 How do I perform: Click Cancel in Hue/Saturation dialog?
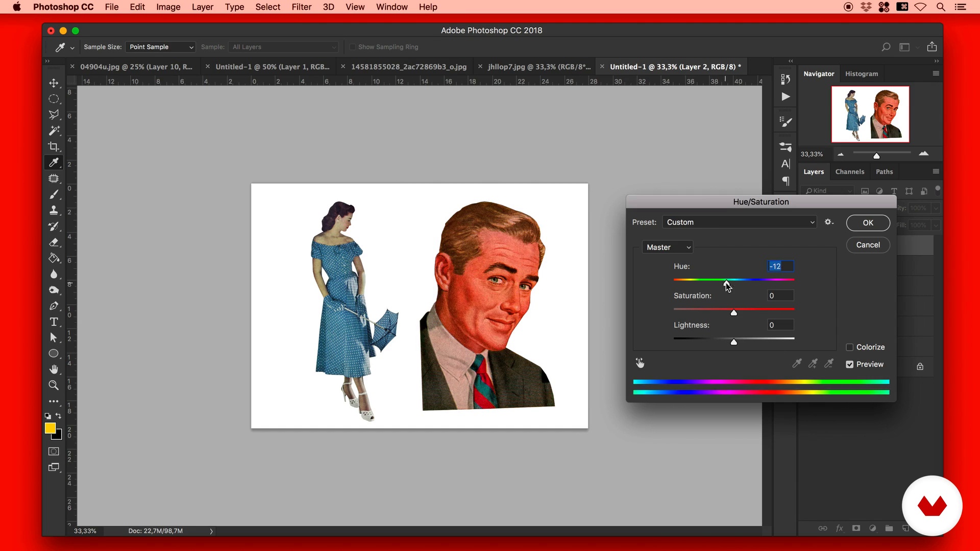tap(868, 245)
